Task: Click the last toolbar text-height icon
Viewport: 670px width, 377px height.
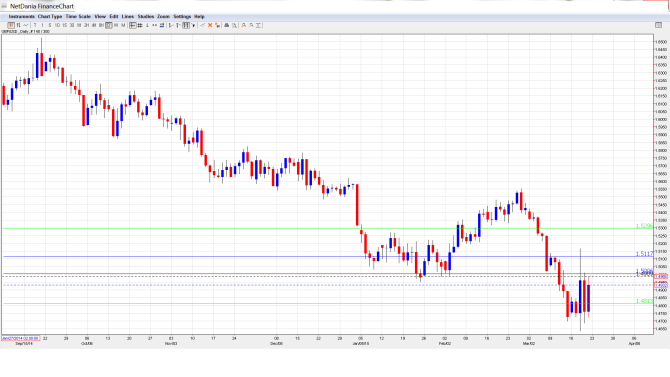Action: (259, 25)
